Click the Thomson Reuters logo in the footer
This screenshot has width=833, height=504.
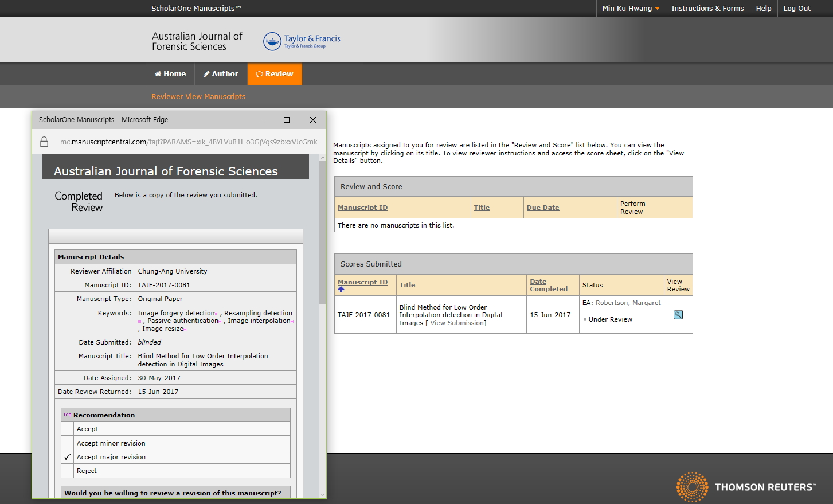tap(745, 487)
